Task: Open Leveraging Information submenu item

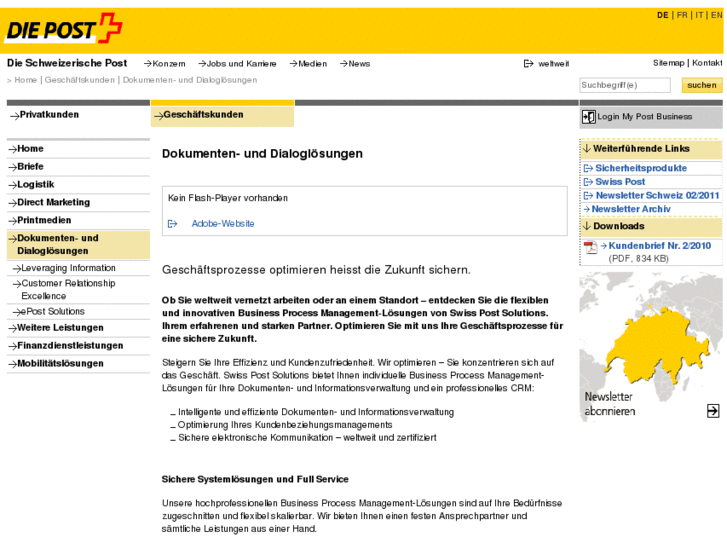Action: click(x=78, y=268)
